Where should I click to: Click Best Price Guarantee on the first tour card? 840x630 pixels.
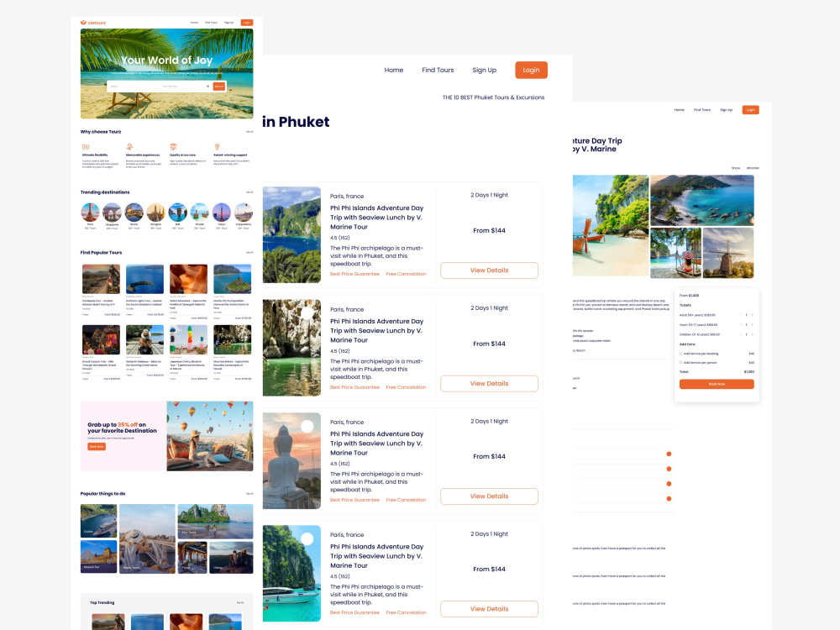pos(354,275)
